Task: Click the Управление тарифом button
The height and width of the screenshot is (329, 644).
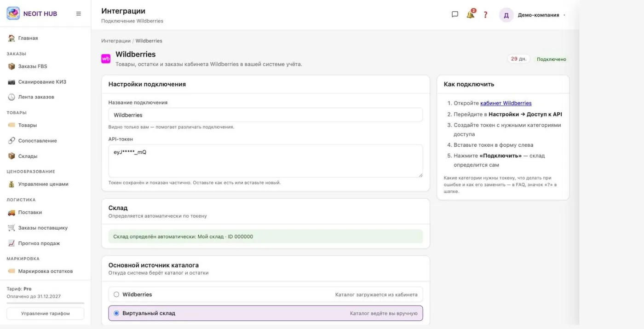Action: [x=45, y=313]
